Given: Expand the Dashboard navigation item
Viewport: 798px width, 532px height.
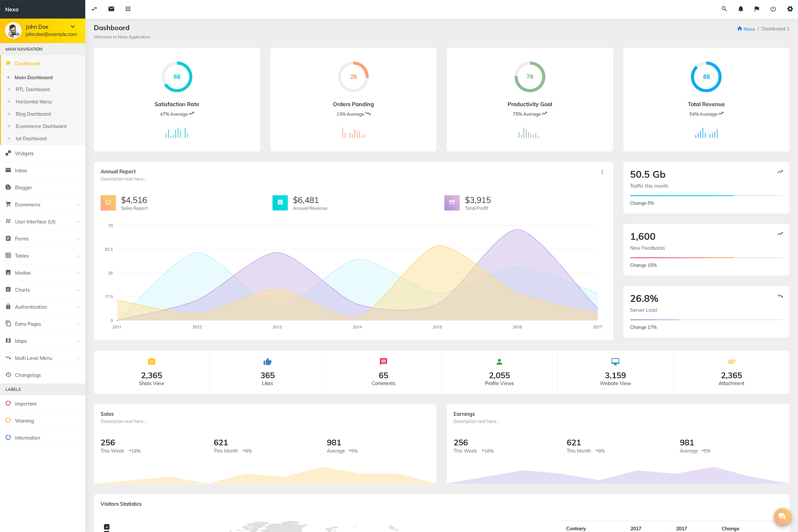Looking at the screenshot, I should pyautogui.click(x=78, y=63).
